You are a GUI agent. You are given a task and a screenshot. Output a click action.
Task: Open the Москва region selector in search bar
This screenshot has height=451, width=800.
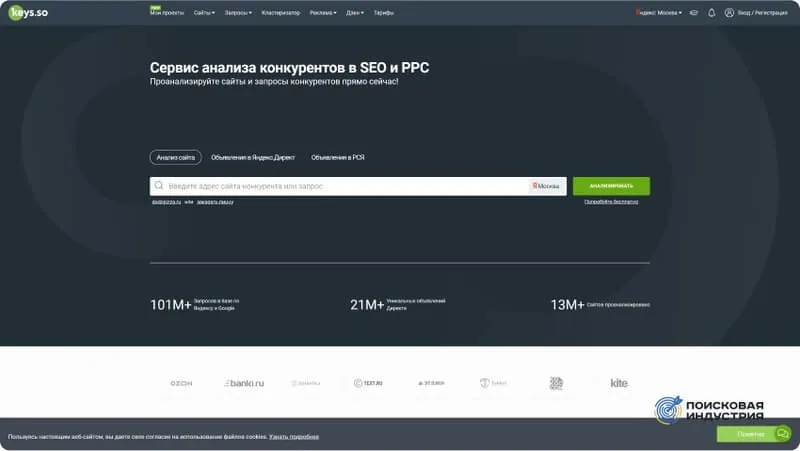(x=546, y=186)
